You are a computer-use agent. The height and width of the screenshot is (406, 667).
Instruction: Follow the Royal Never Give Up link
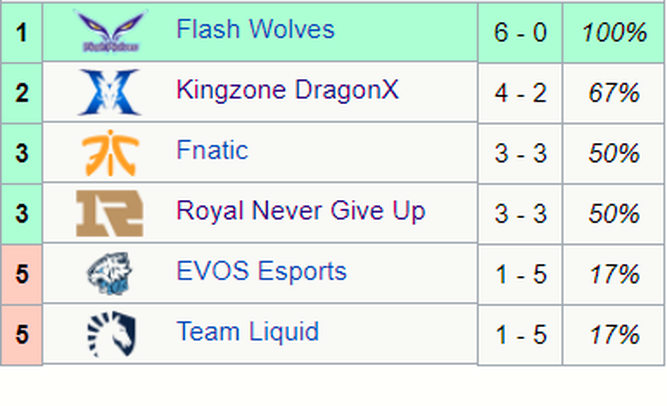coord(301,211)
